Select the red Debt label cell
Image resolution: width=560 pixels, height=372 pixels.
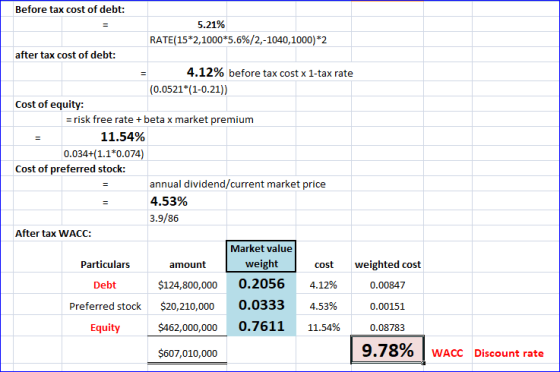105,285
